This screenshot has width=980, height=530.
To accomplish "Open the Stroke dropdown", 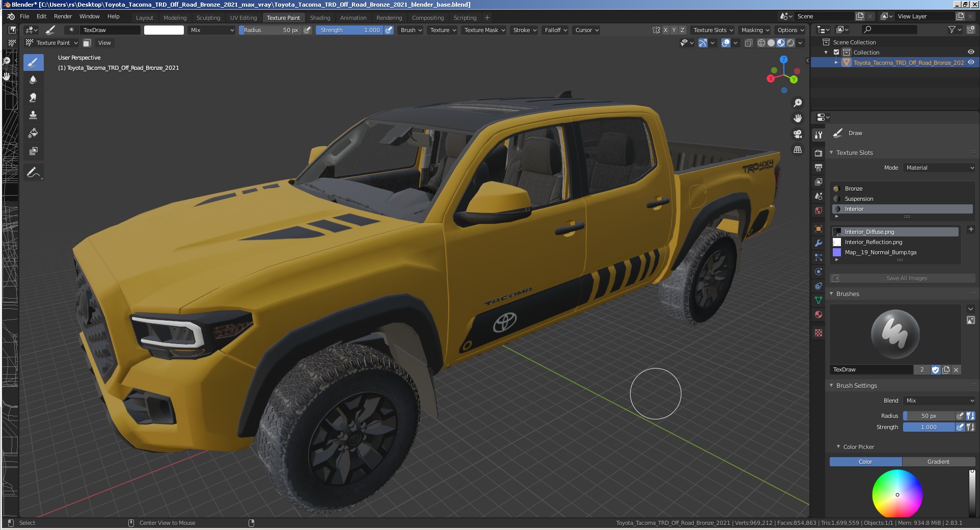I will [525, 30].
